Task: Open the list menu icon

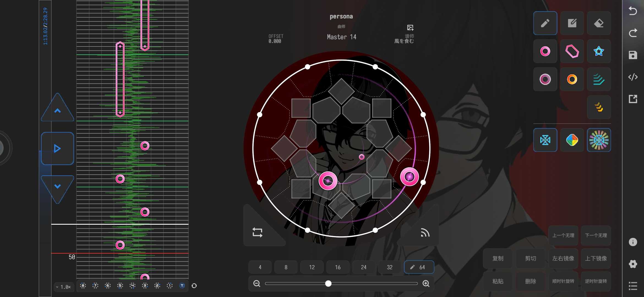Action: [633, 286]
